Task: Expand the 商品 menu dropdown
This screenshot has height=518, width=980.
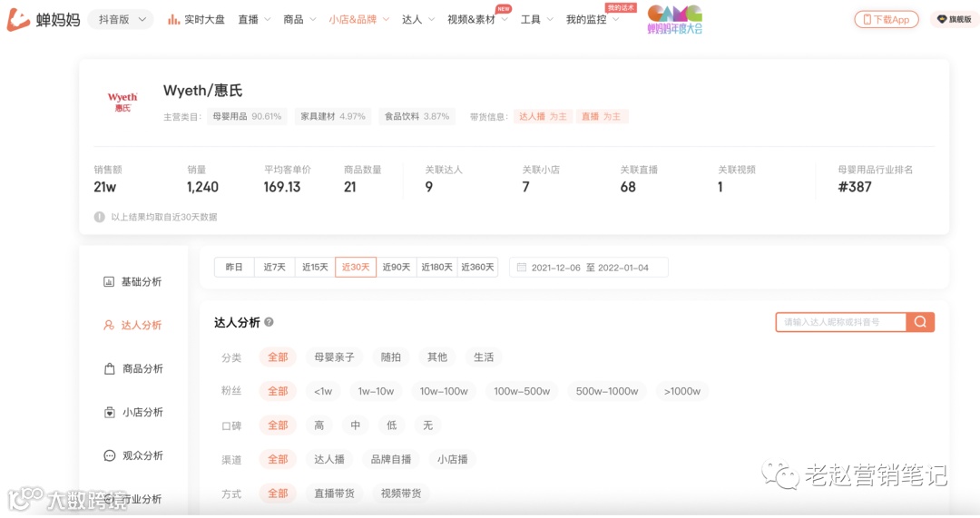Action: tap(299, 19)
